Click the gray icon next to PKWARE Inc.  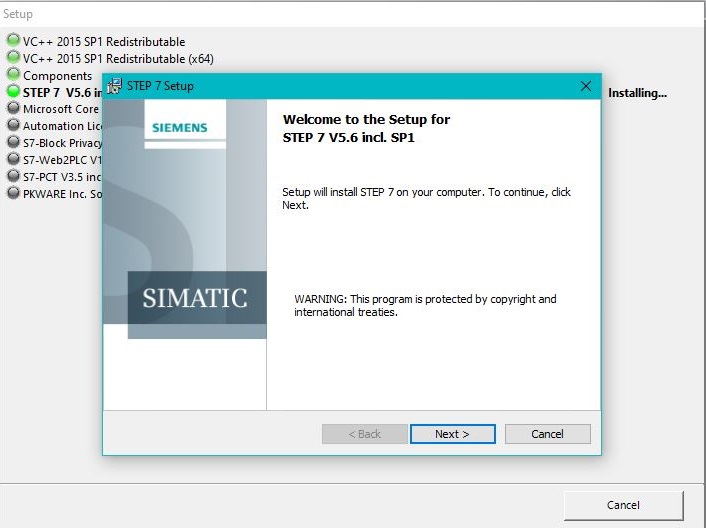(x=13, y=194)
